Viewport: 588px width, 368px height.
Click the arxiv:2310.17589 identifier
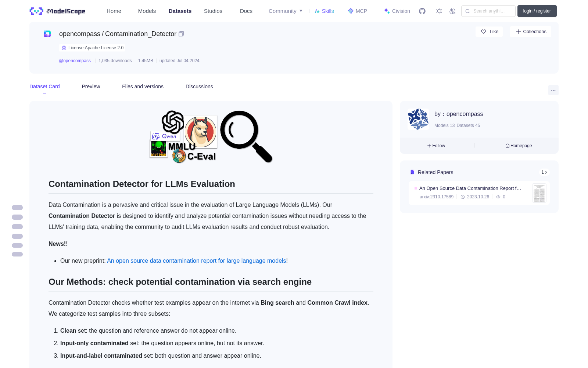(437, 197)
